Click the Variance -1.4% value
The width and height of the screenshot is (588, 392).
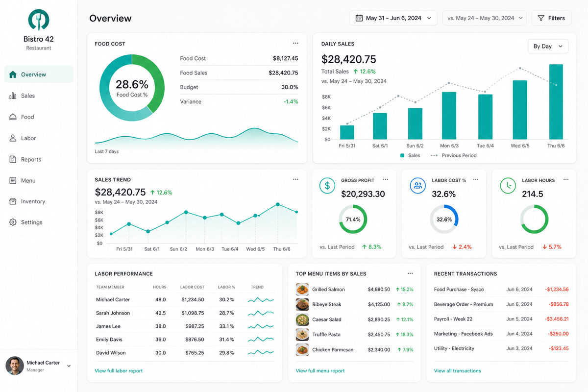291,101
